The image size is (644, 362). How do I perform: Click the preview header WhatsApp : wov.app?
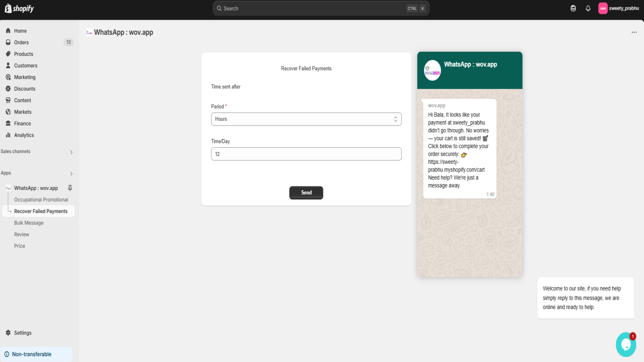tap(471, 64)
